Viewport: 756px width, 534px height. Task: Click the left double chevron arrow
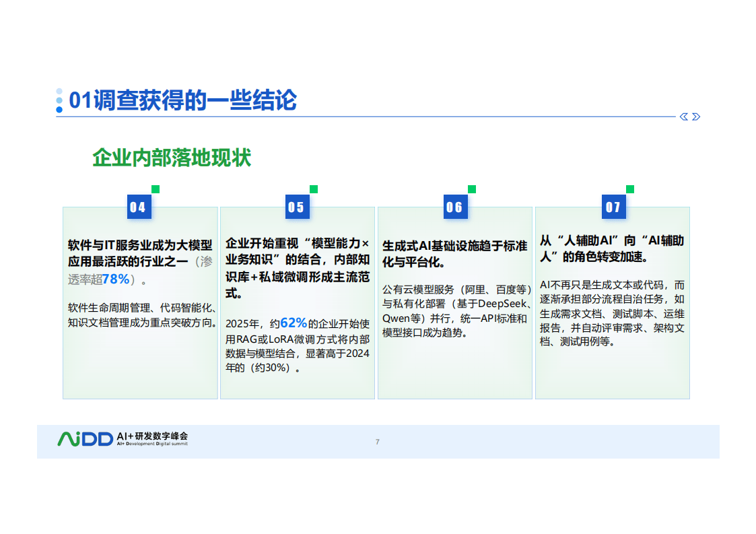coord(684,116)
